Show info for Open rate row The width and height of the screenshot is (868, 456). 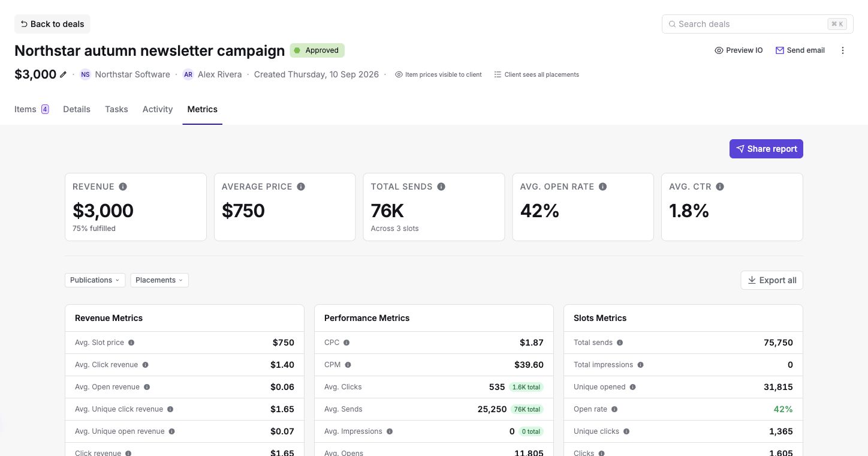pyautogui.click(x=614, y=409)
